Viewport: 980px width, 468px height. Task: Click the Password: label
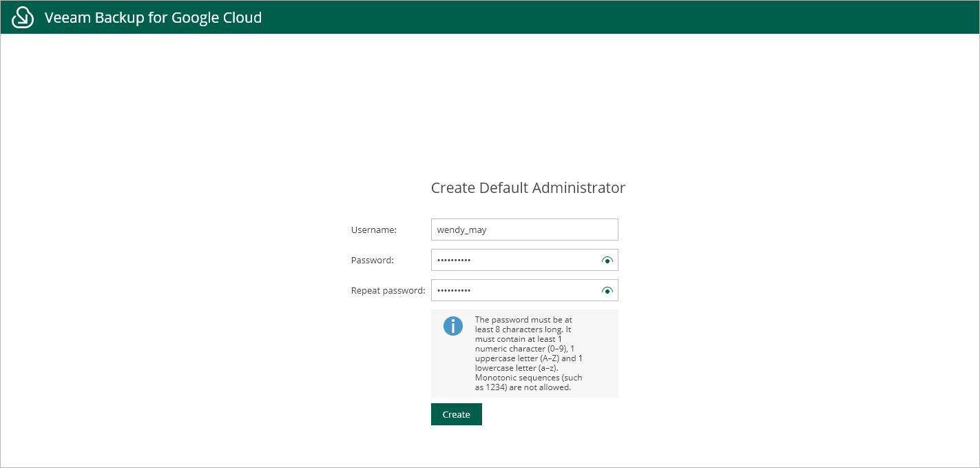pyautogui.click(x=373, y=260)
